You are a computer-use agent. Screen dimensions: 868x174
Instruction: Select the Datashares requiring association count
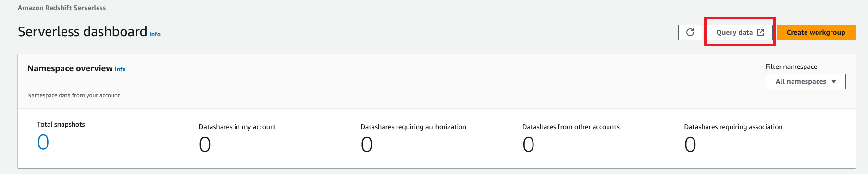coord(690,145)
